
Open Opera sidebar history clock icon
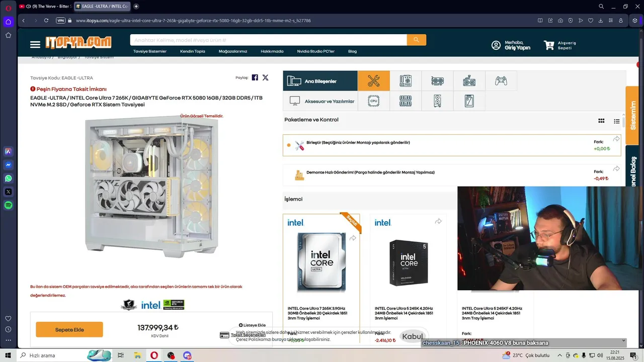8,329
